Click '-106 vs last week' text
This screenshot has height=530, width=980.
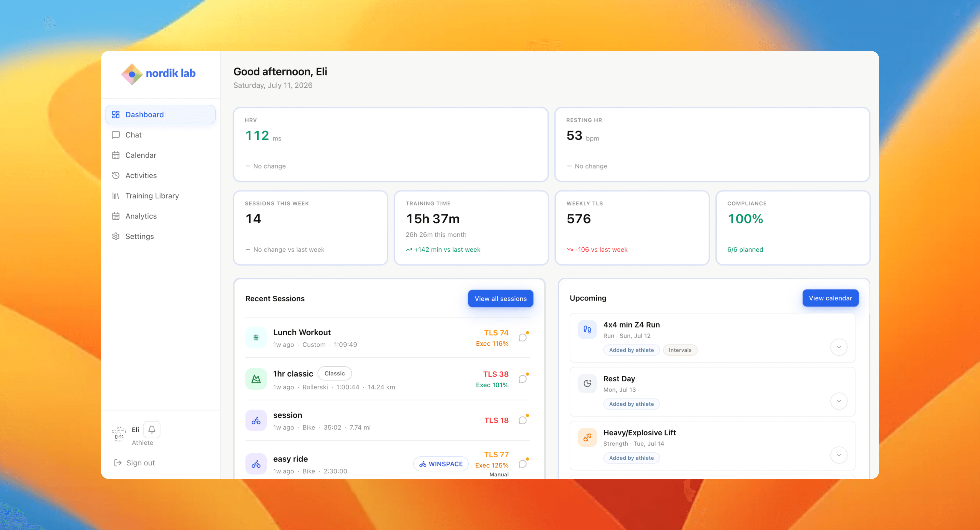pyautogui.click(x=601, y=250)
